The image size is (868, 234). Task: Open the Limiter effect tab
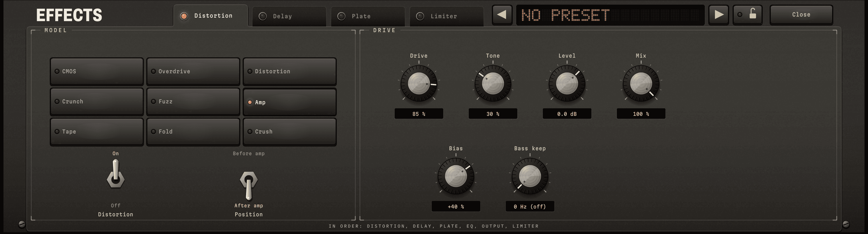click(446, 16)
